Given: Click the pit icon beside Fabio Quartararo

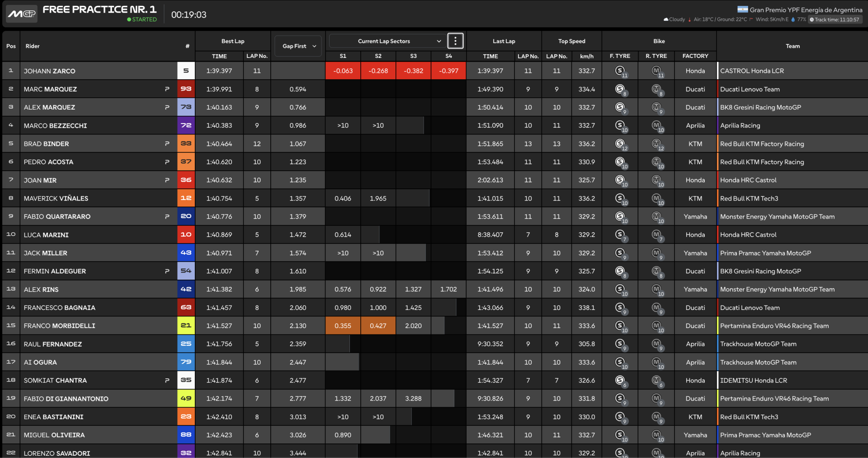Looking at the screenshot, I should pyautogui.click(x=167, y=217).
